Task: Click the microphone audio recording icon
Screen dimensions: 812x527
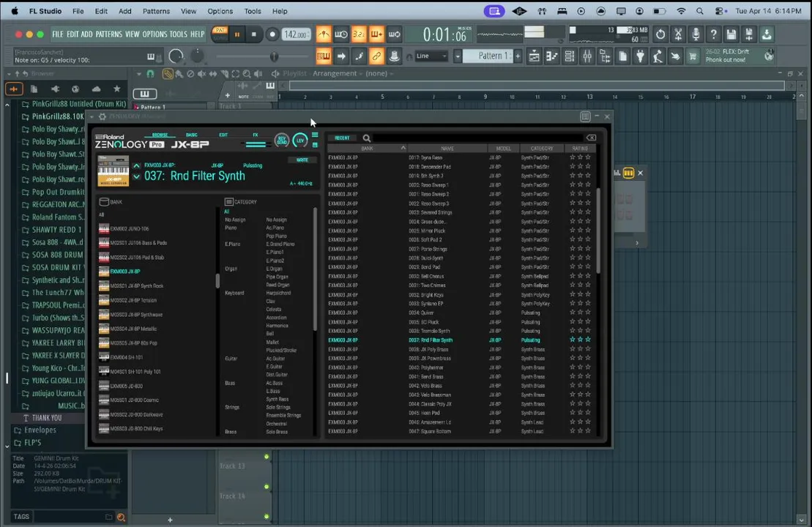Action: (x=696, y=34)
